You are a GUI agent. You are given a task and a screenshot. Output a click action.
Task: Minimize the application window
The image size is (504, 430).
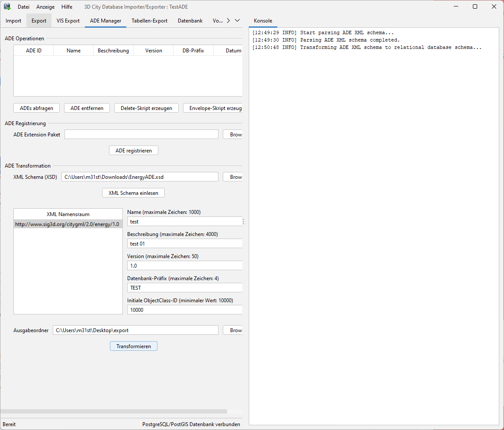456,7
